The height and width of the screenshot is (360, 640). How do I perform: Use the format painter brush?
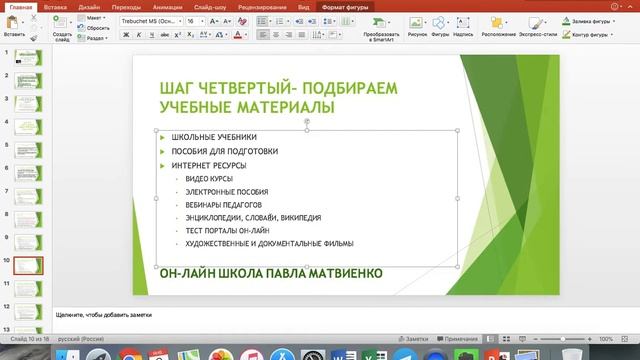[33, 38]
